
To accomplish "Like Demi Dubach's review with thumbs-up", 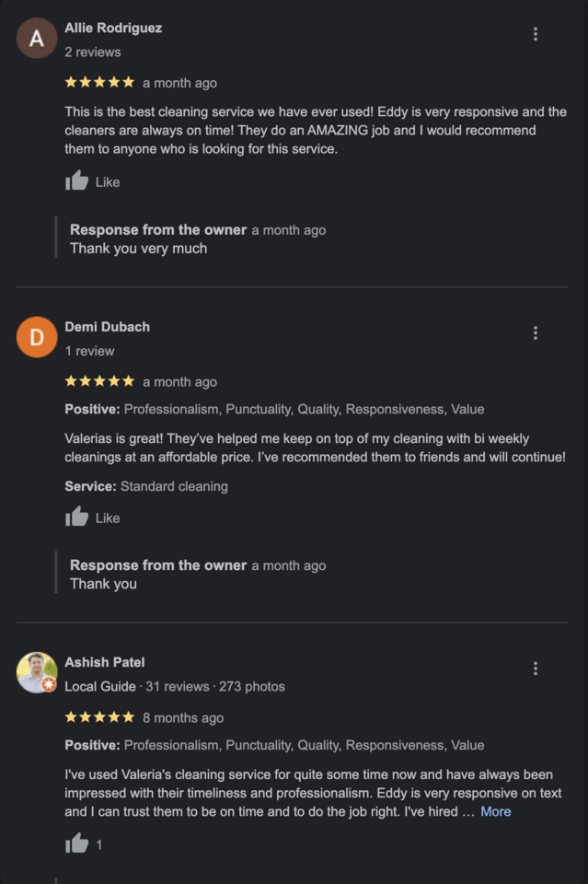I will (77, 518).
